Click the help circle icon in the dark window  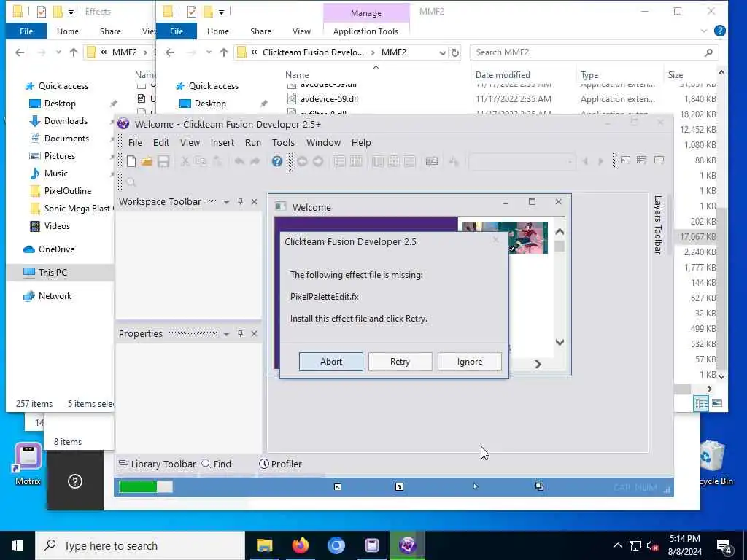(75, 481)
